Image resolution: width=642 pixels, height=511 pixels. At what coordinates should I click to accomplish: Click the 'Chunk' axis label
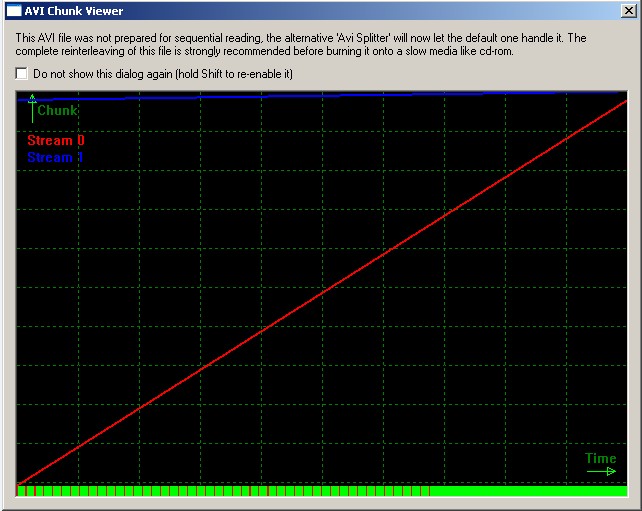[x=57, y=111]
